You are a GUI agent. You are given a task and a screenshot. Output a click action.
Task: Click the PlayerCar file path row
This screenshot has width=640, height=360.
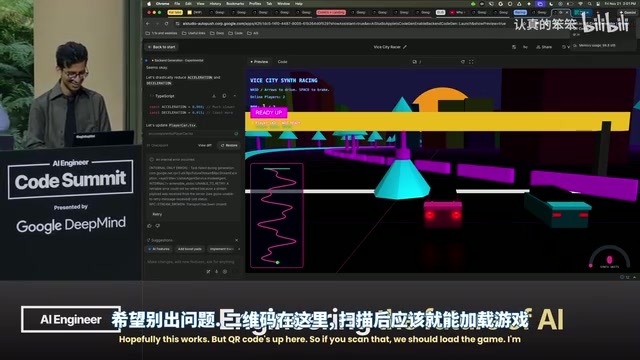click(x=192, y=133)
